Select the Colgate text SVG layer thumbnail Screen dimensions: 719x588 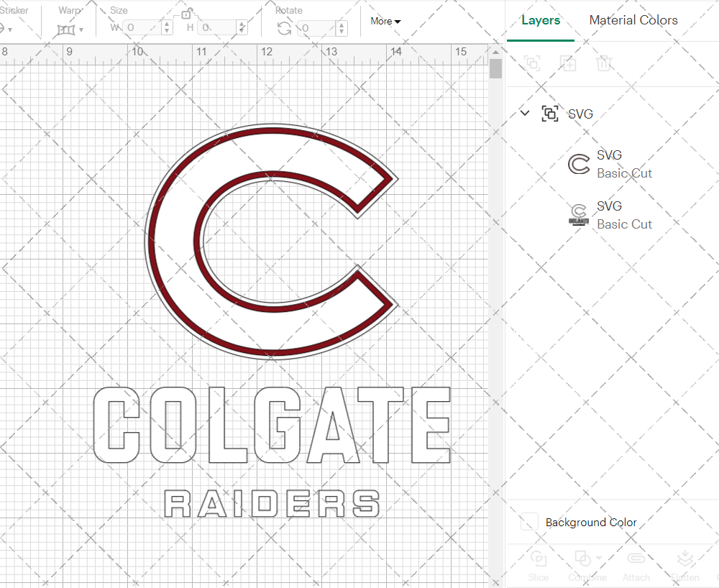coord(579,215)
